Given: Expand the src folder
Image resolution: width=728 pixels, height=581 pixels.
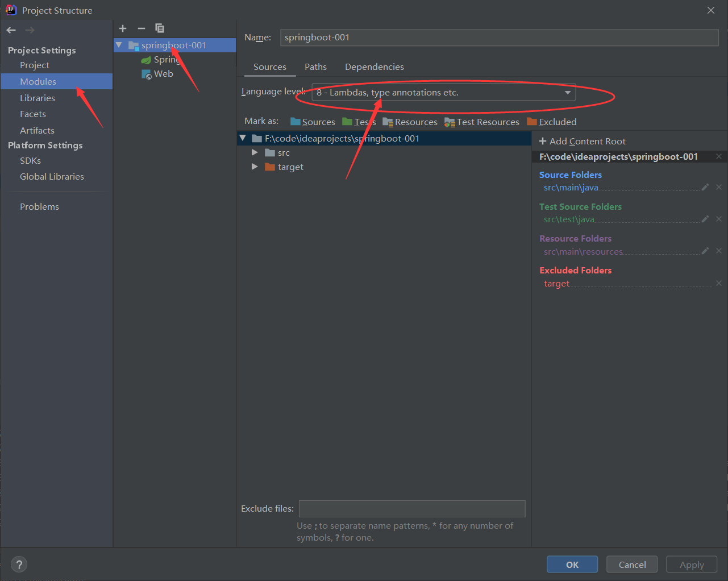Looking at the screenshot, I should pyautogui.click(x=255, y=152).
